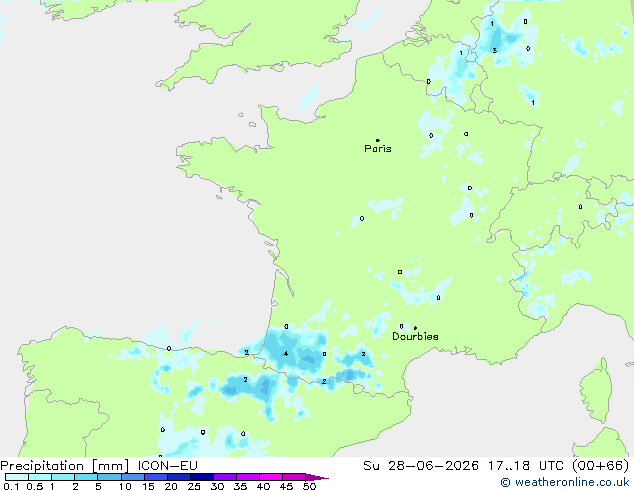The image size is (634, 490).
Task: Click the '(00+66)' forecast offset text
Action: (x=601, y=466)
